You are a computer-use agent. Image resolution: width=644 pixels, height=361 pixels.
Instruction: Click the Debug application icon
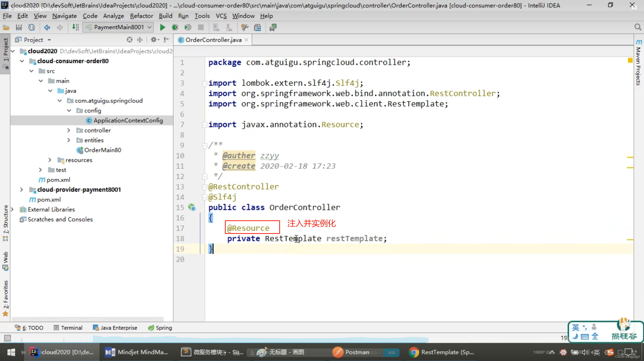pyautogui.click(x=176, y=27)
